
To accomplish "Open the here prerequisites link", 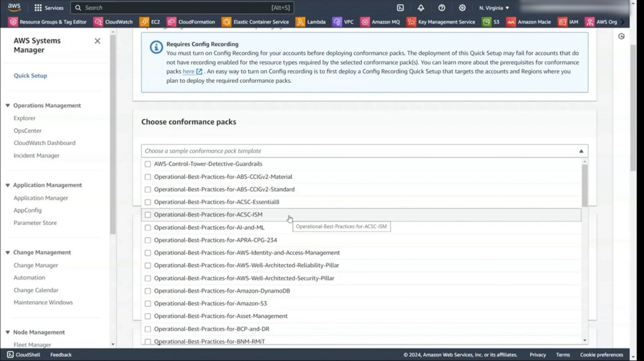I will [x=189, y=71].
